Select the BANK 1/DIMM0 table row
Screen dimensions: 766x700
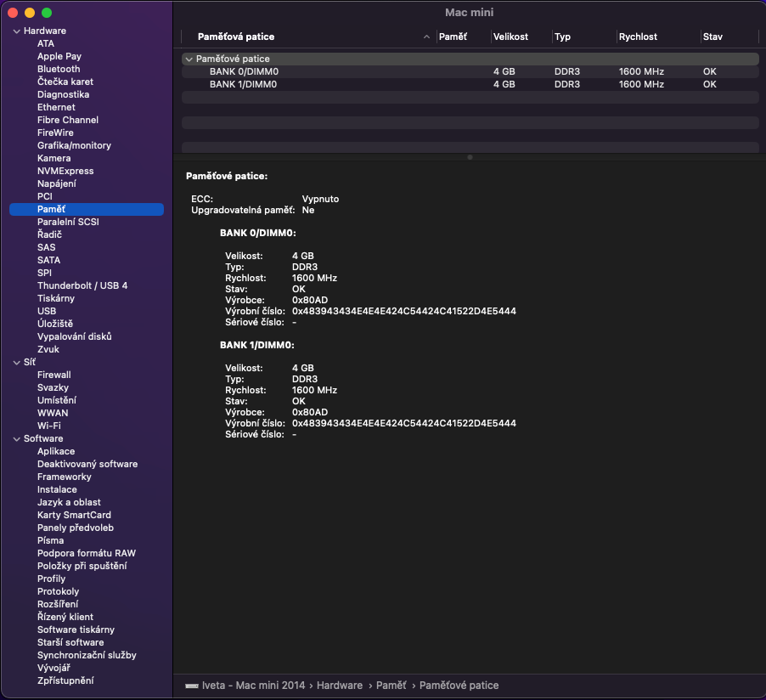pyautogui.click(x=470, y=84)
